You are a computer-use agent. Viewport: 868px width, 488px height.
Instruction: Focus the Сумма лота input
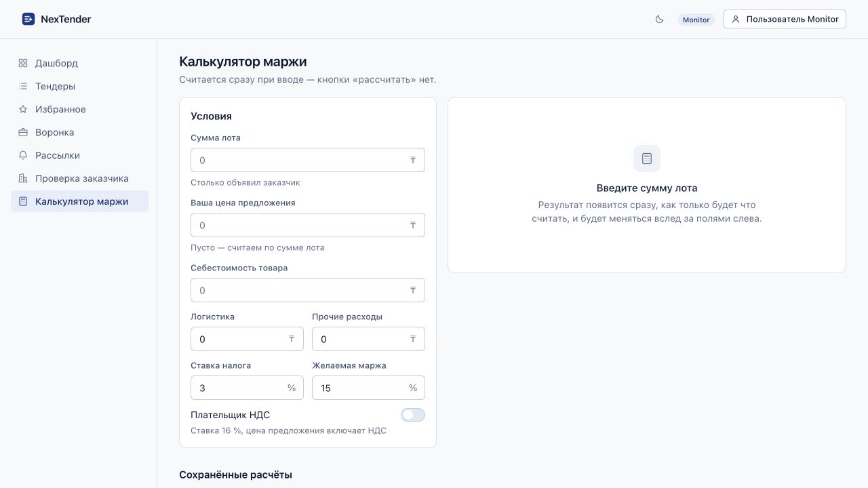click(x=308, y=160)
